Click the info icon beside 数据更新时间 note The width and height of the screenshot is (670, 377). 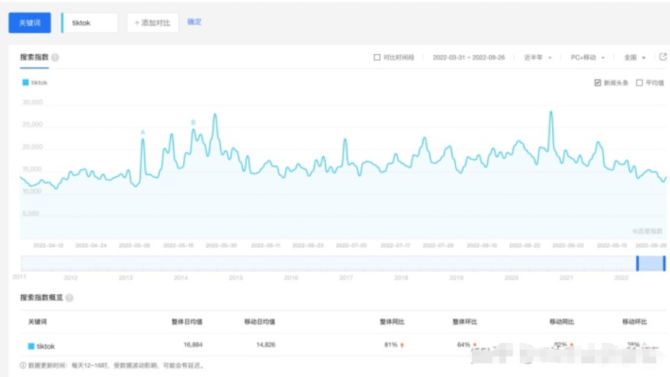(x=23, y=365)
